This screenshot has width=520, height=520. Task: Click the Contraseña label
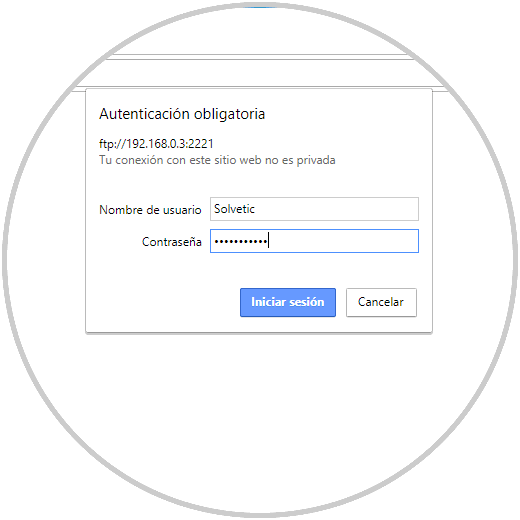(172, 242)
